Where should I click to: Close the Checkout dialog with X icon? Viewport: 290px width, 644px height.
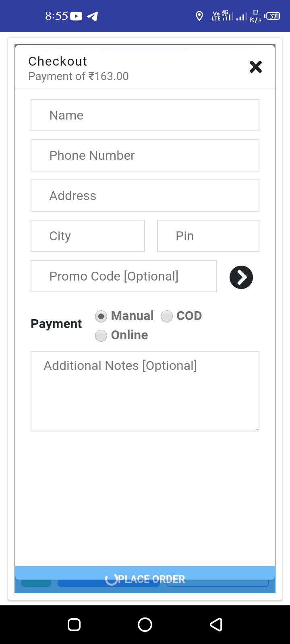[256, 67]
